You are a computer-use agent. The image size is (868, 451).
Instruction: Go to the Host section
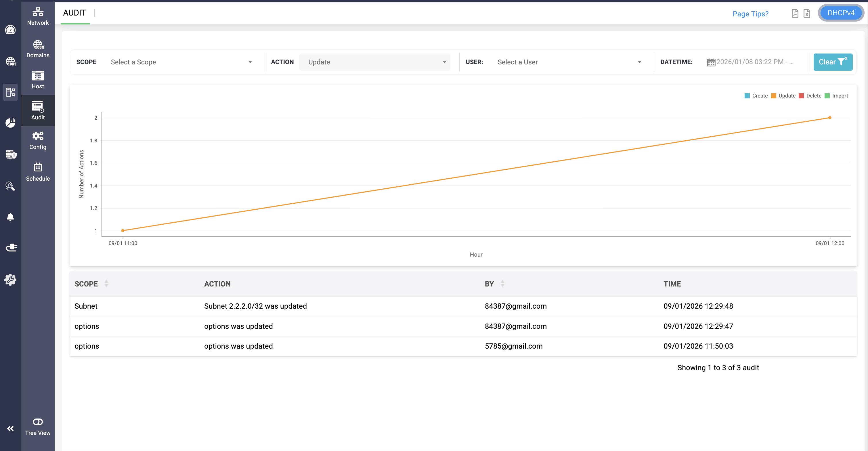point(38,80)
